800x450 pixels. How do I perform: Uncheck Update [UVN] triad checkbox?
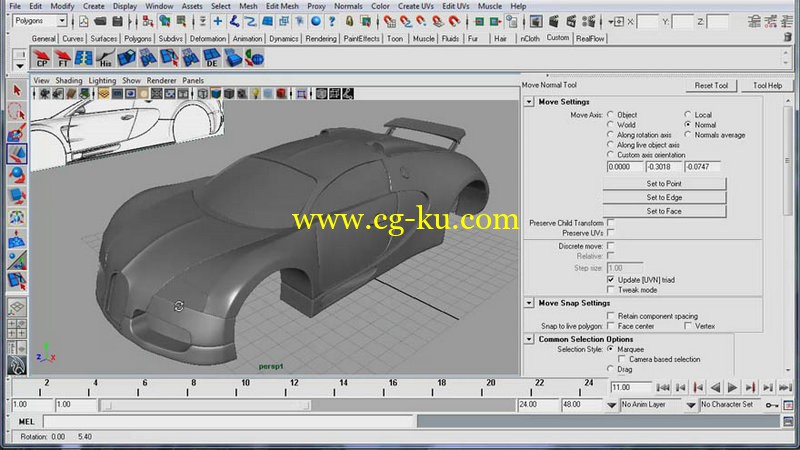pyautogui.click(x=611, y=280)
